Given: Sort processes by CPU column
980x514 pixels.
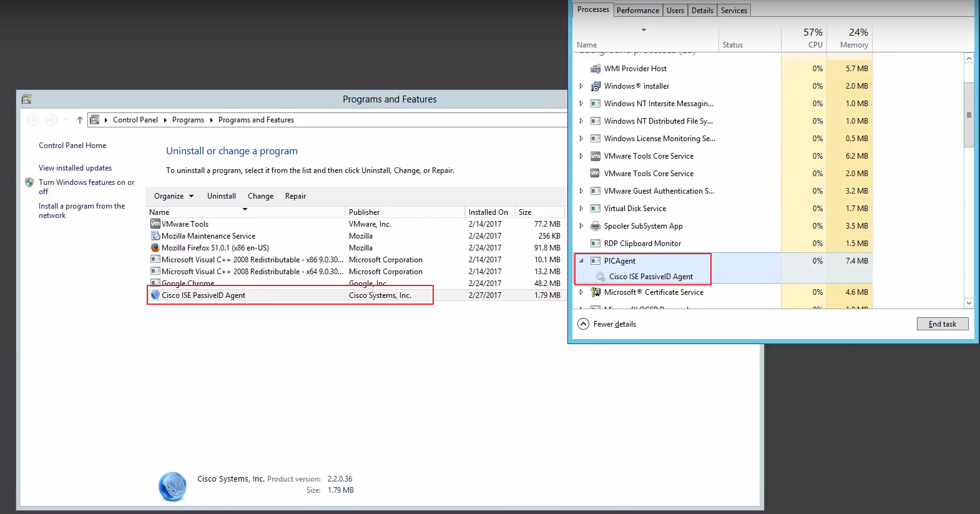Looking at the screenshot, I should tap(804, 38).
